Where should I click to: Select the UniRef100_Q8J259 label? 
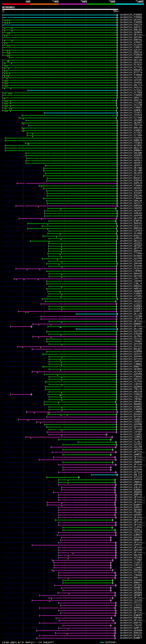pyautogui.click(x=131, y=218)
